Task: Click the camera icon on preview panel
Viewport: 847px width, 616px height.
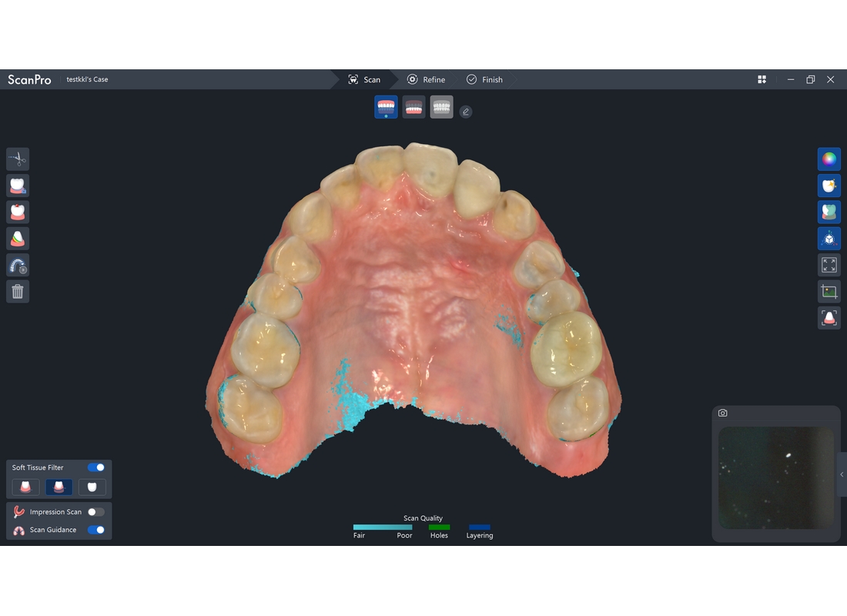Action: coord(722,413)
